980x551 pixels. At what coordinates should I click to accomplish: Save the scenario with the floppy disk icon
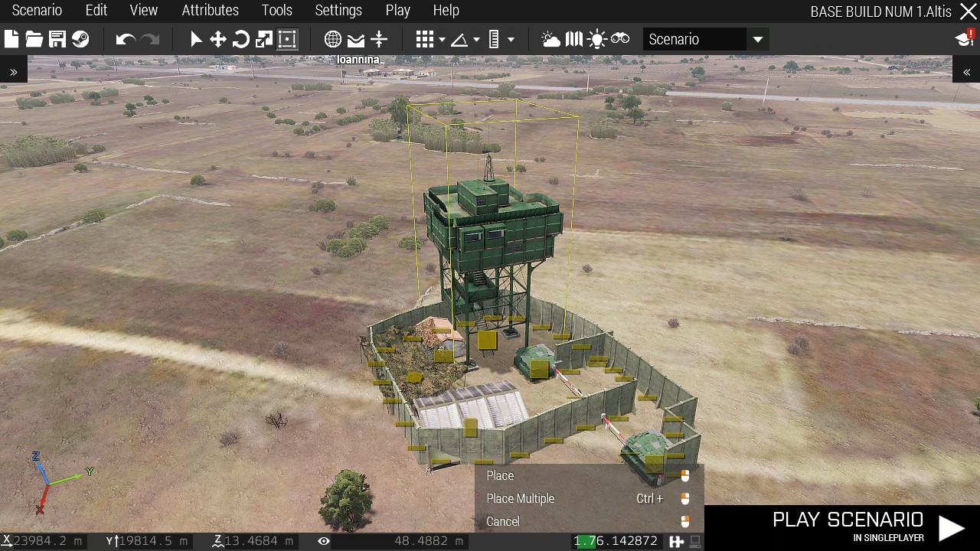[x=57, y=40]
